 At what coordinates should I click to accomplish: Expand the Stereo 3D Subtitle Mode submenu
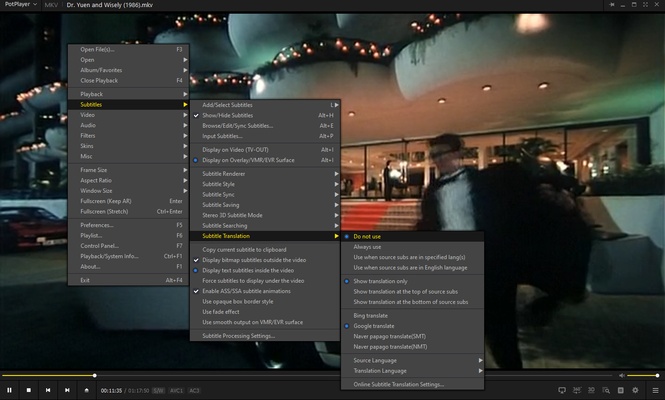[x=265, y=215]
